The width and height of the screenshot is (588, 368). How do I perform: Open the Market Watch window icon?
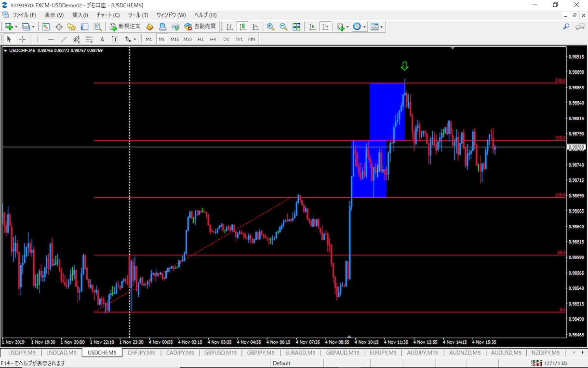(46, 27)
